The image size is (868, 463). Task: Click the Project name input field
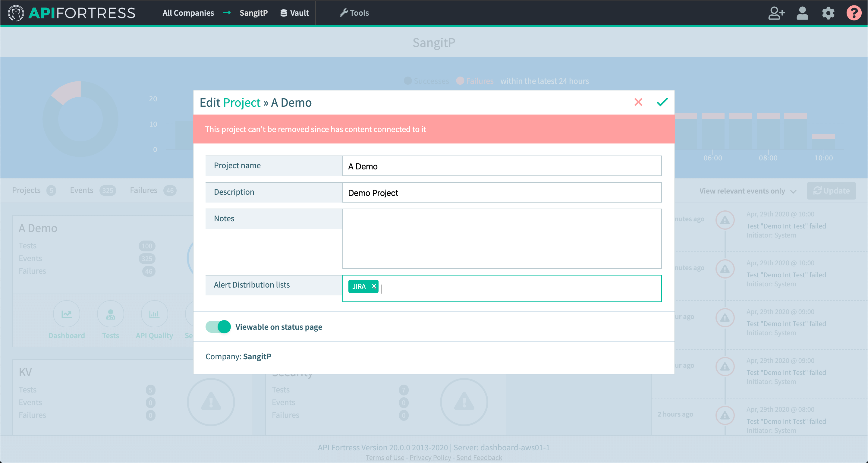point(502,166)
